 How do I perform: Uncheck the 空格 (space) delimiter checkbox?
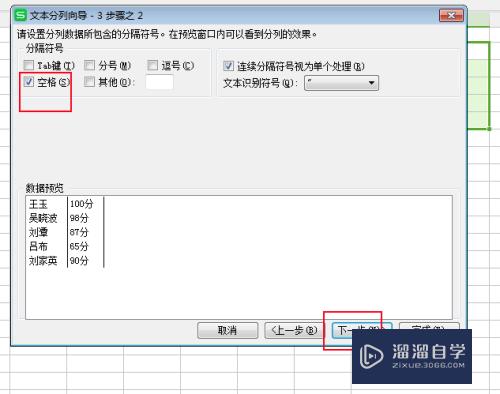pos(29,82)
